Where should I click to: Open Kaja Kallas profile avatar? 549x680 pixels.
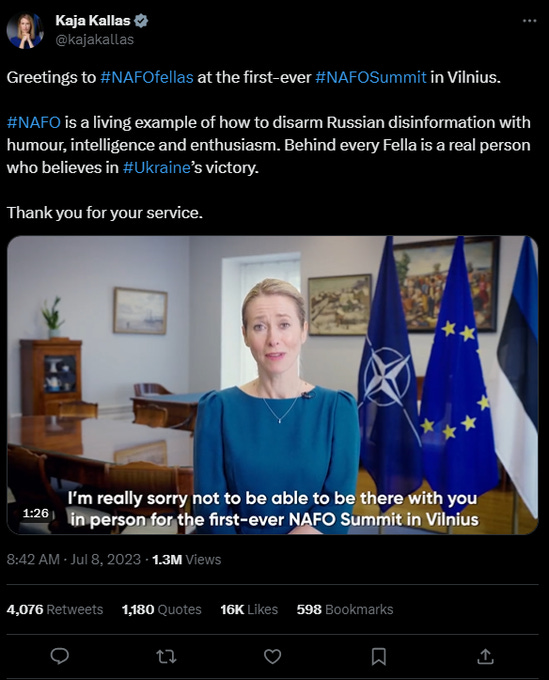coord(25,30)
